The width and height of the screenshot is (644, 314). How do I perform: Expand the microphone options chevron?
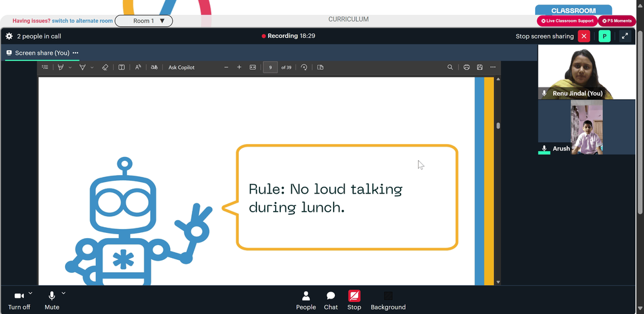[x=63, y=293]
